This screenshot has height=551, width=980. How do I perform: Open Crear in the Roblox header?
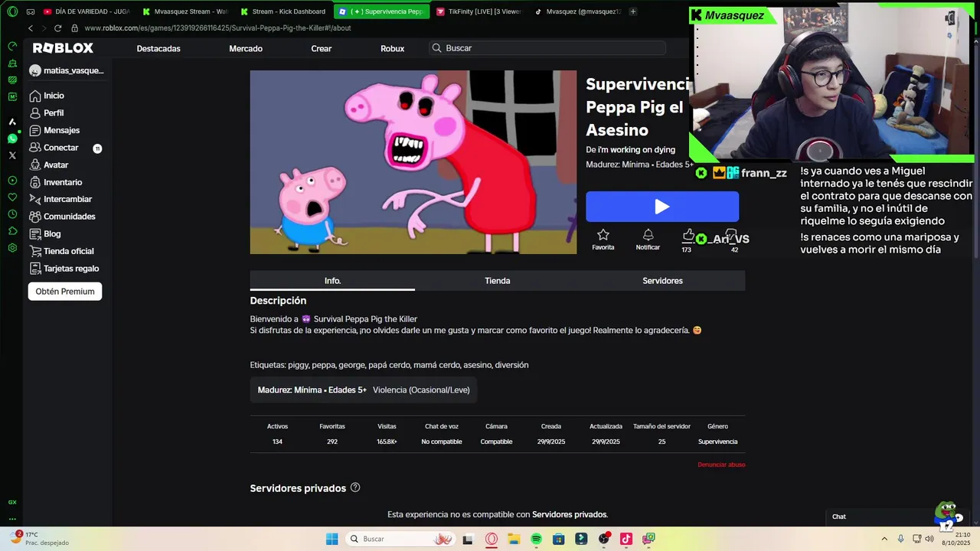coord(322,48)
